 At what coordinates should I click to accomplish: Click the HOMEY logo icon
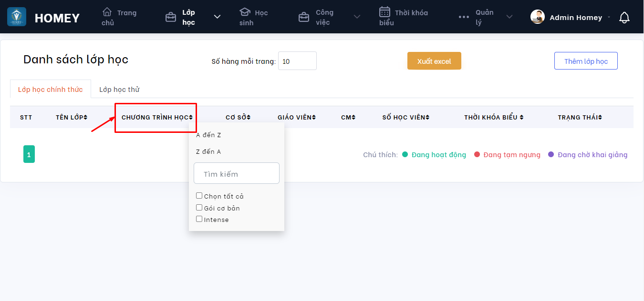(x=17, y=17)
